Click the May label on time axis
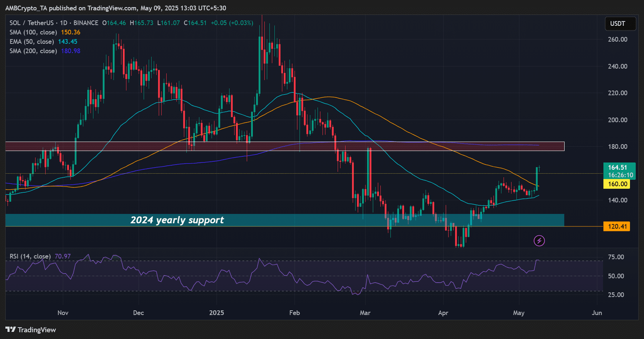The height and width of the screenshot is (339, 644). 519,313
